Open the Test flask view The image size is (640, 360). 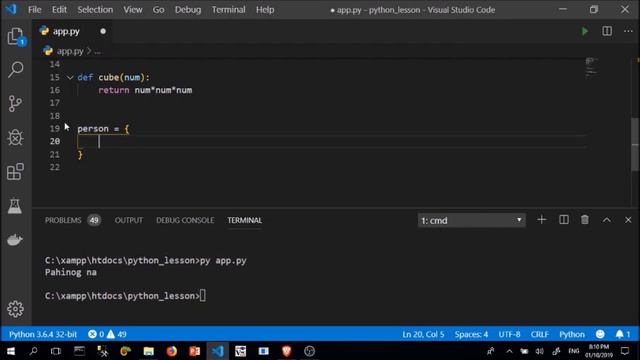15,206
